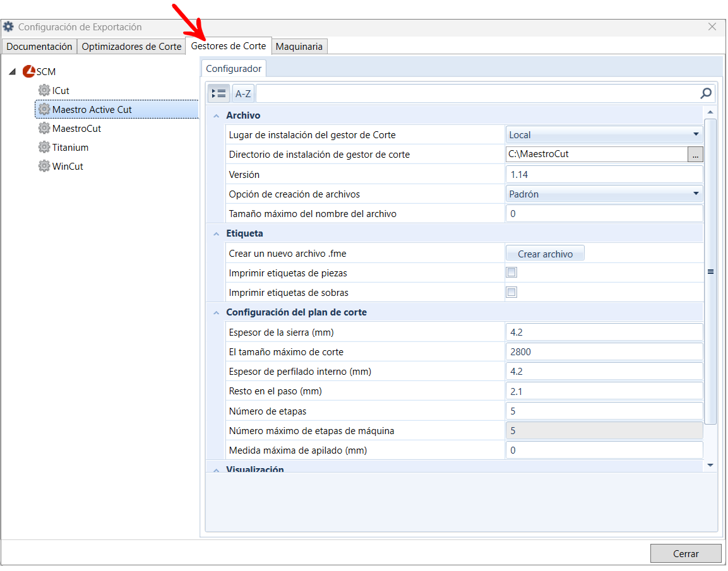Screen dimensions: 728x571
Task: Sort properties alphabetically with A-Z button
Action: click(x=243, y=94)
